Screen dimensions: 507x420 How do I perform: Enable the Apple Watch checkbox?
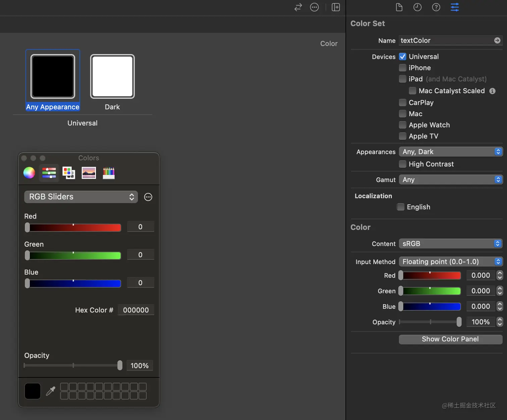coord(403,125)
